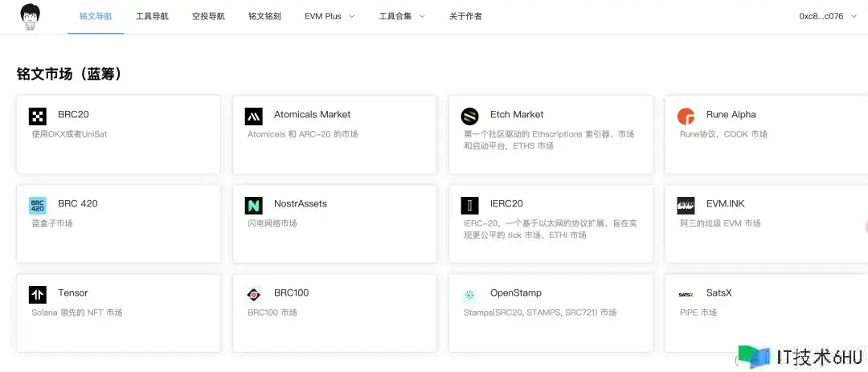Click the IERC-20 protocol description text

(551, 229)
